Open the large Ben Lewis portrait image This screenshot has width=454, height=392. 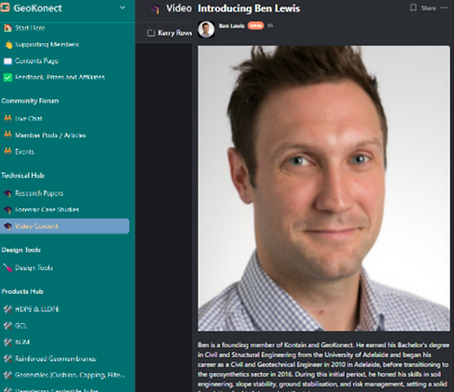tap(324, 188)
